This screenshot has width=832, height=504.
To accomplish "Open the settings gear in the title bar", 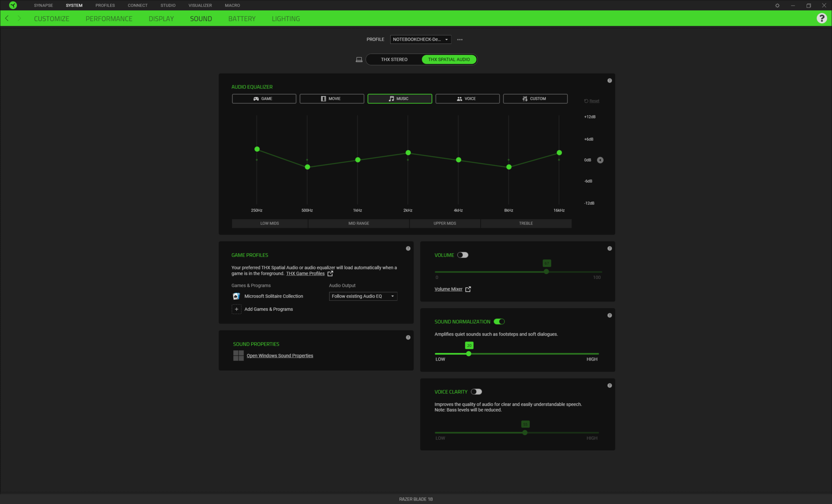I will [x=777, y=6].
